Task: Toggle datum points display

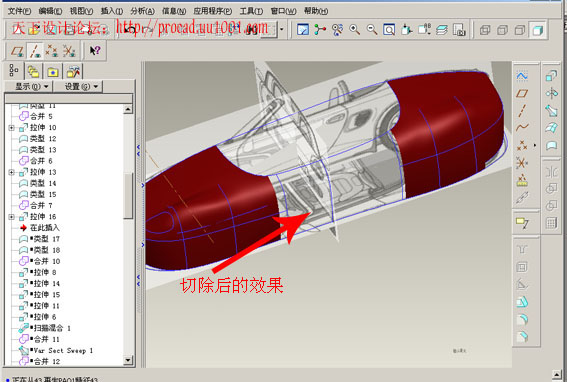Action: click(52, 51)
